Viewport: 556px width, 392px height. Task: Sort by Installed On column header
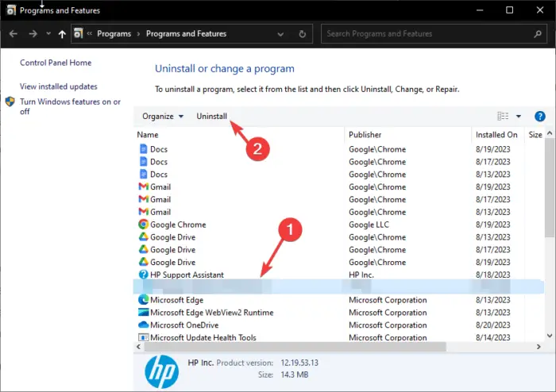(x=496, y=135)
